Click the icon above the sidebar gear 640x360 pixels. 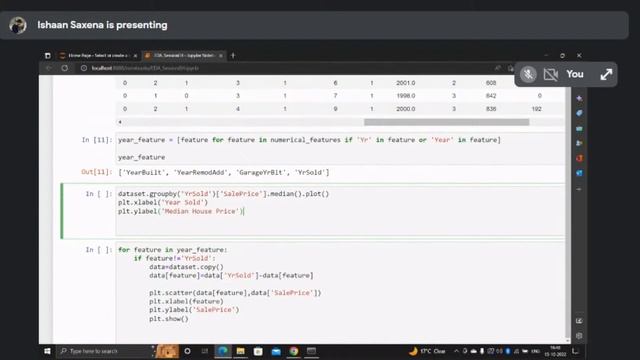coord(579,321)
